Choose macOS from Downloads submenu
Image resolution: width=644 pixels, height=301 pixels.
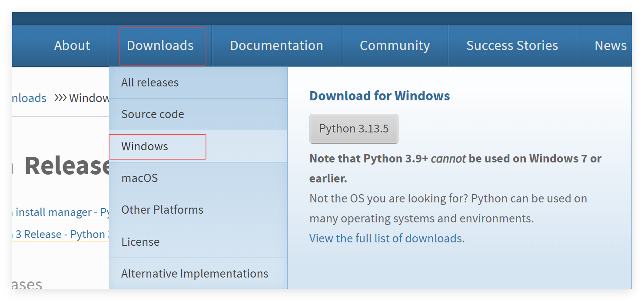pyautogui.click(x=198, y=178)
